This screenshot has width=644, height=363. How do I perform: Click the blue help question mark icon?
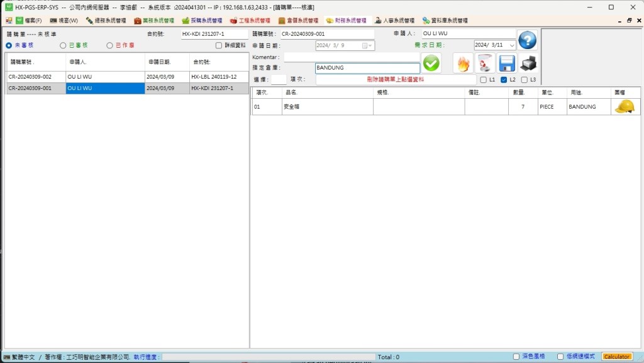[527, 40]
